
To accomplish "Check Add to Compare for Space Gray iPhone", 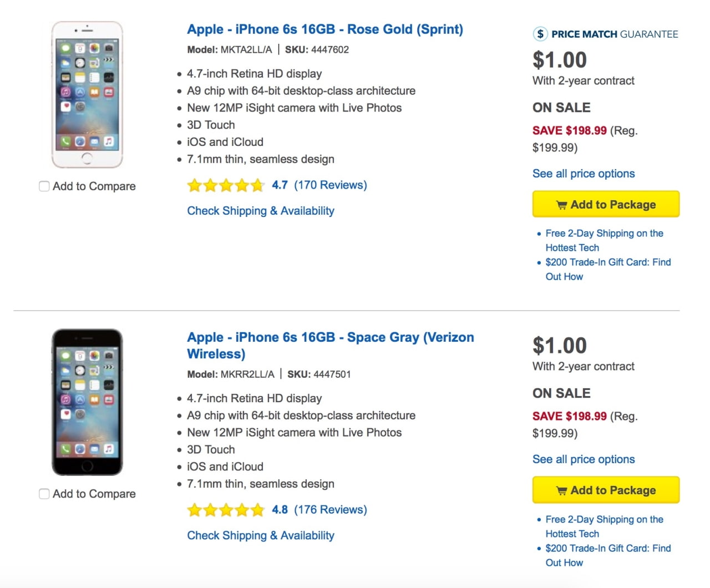I will coord(44,494).
